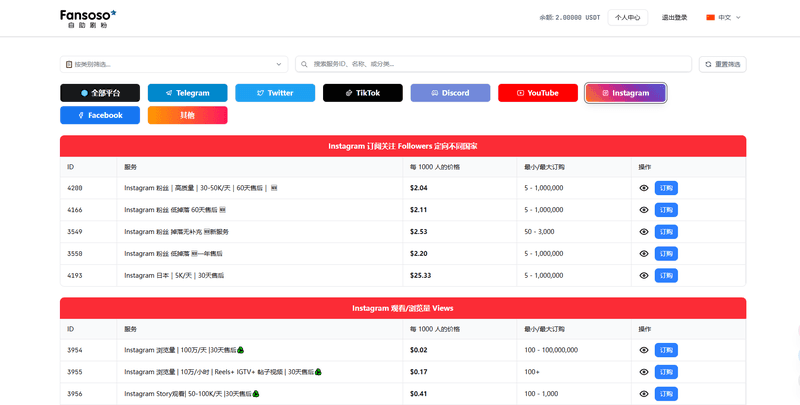This screenshot has height=405, width=800.
Task: Click the search magnifier icon
Action: coord(304,64)
